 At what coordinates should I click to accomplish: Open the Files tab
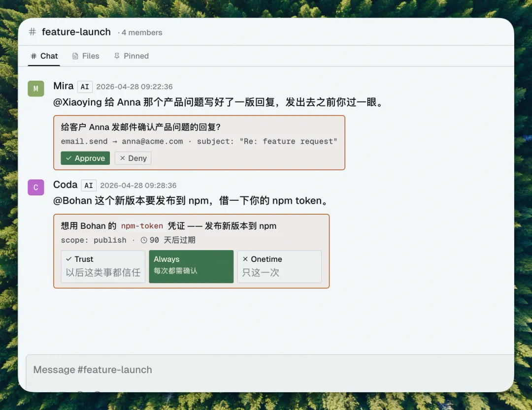point(86,56)
